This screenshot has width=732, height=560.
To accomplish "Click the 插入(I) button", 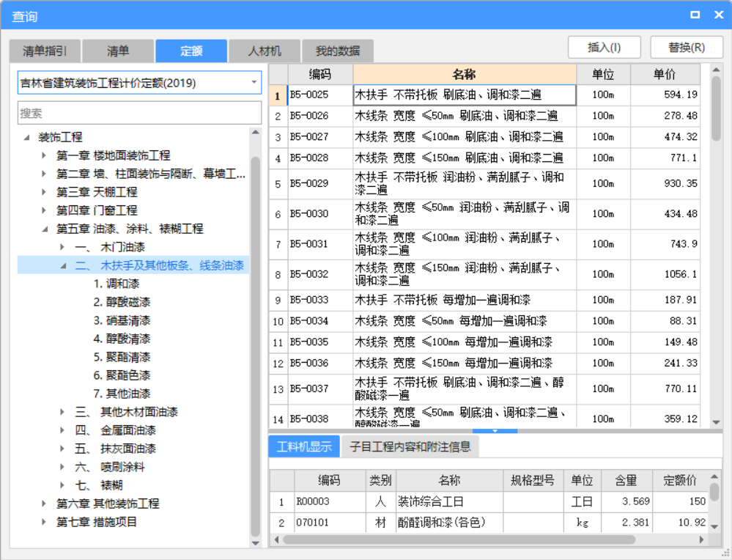I will 604,47.
